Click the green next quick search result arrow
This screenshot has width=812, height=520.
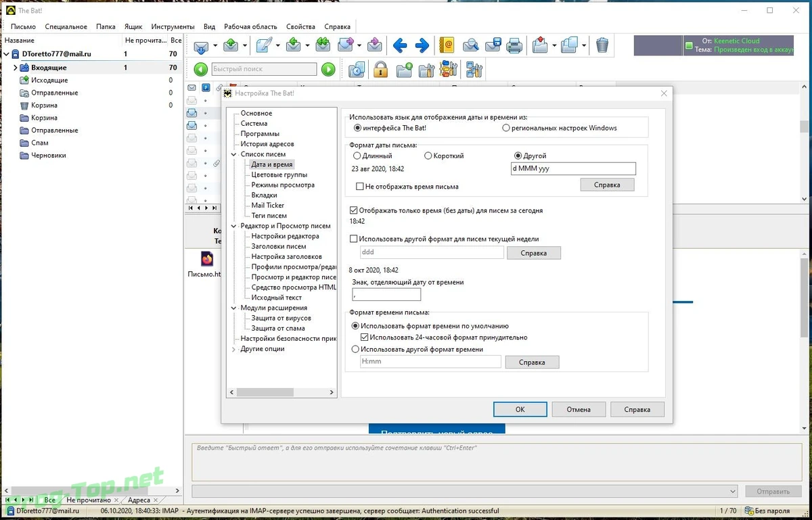(328, 69)
